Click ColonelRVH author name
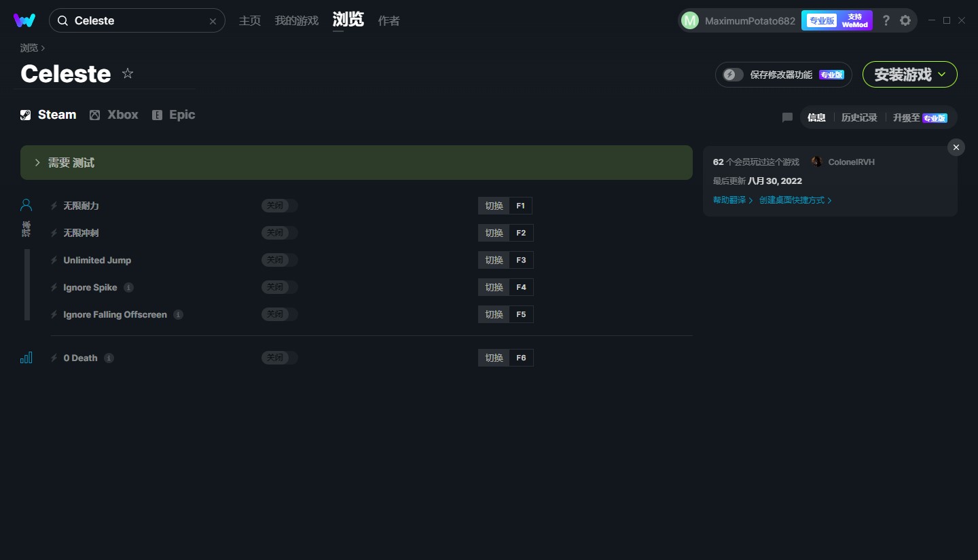 click(852, 162)
